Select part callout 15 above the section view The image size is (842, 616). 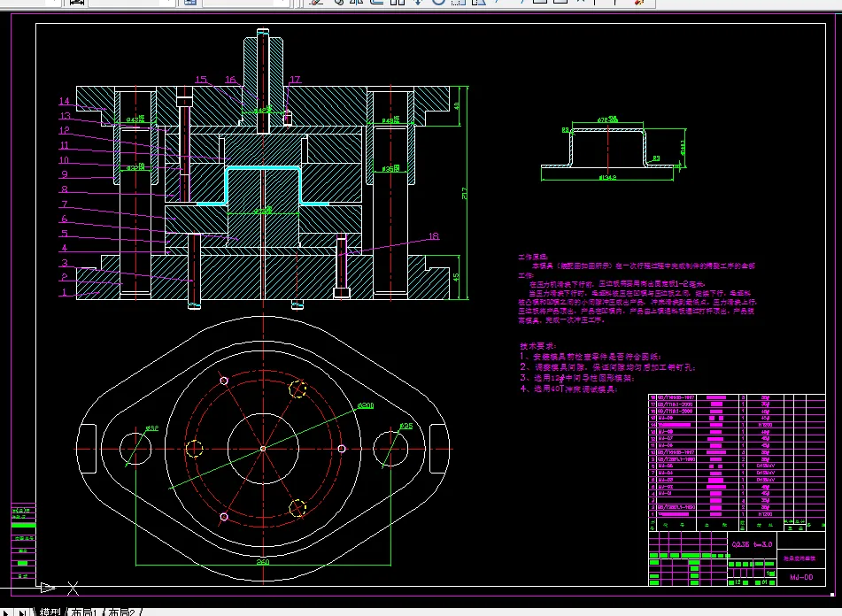pos(201,80)
